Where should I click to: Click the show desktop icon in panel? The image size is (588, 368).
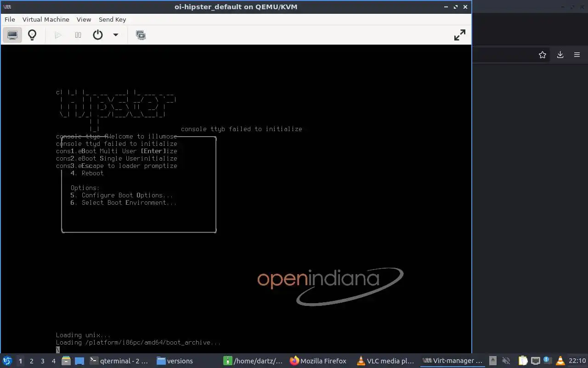79,361
